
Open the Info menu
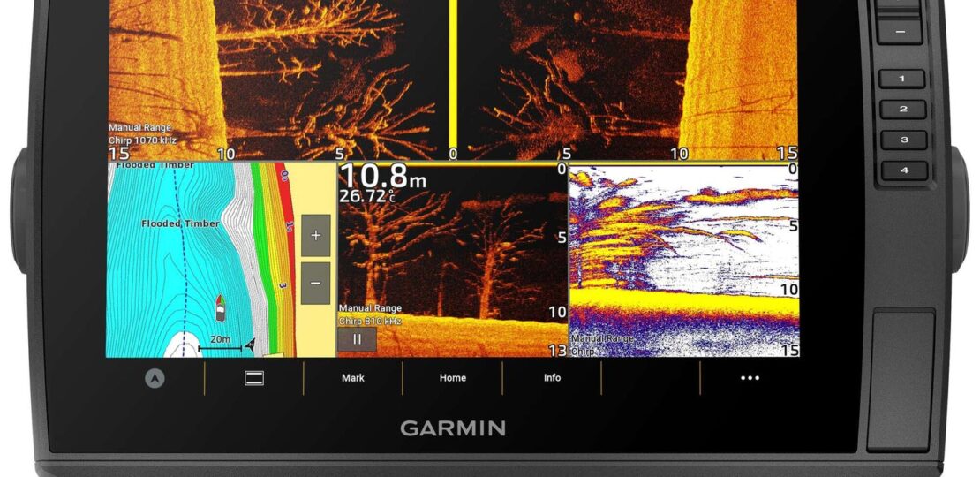coord(552,378)
